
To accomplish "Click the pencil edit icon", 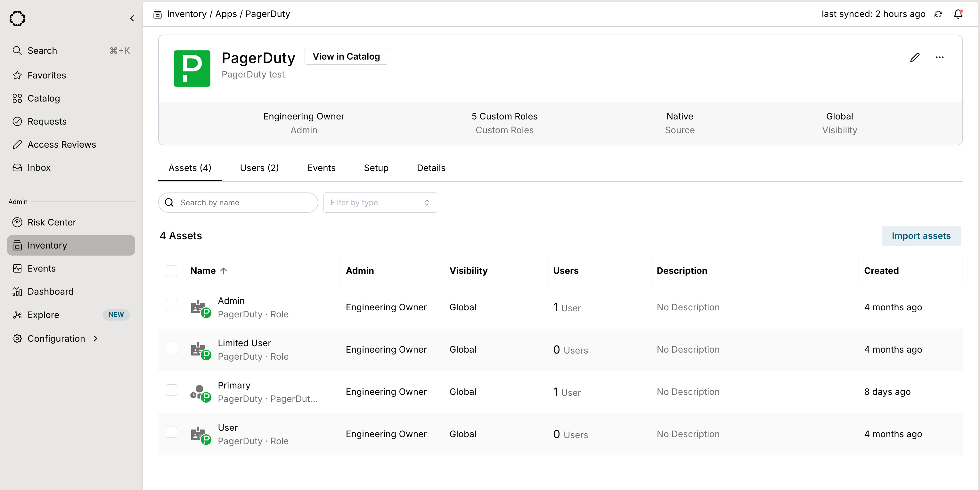I will tap(915, 57).
